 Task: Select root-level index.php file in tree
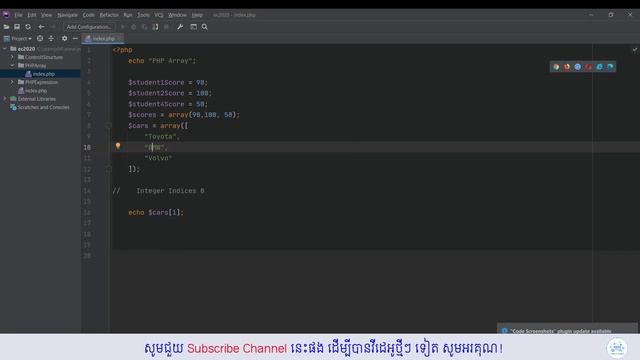pos(36,91)
